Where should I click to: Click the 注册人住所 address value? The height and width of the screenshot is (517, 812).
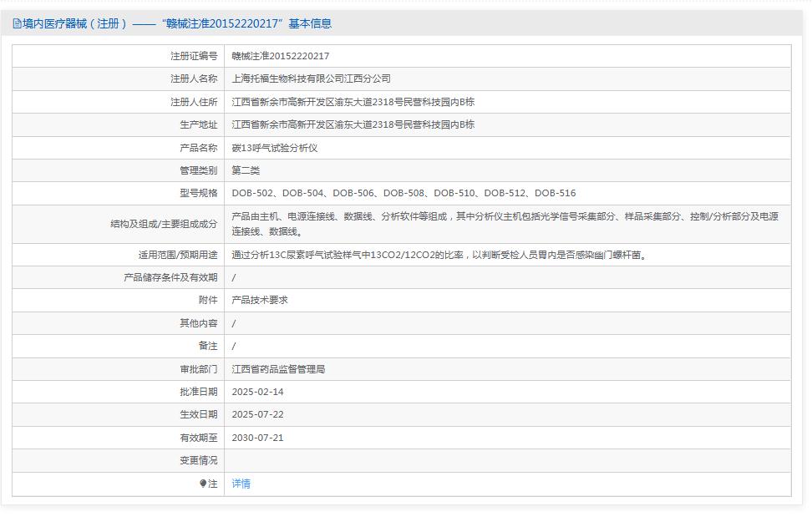point(353,102)
